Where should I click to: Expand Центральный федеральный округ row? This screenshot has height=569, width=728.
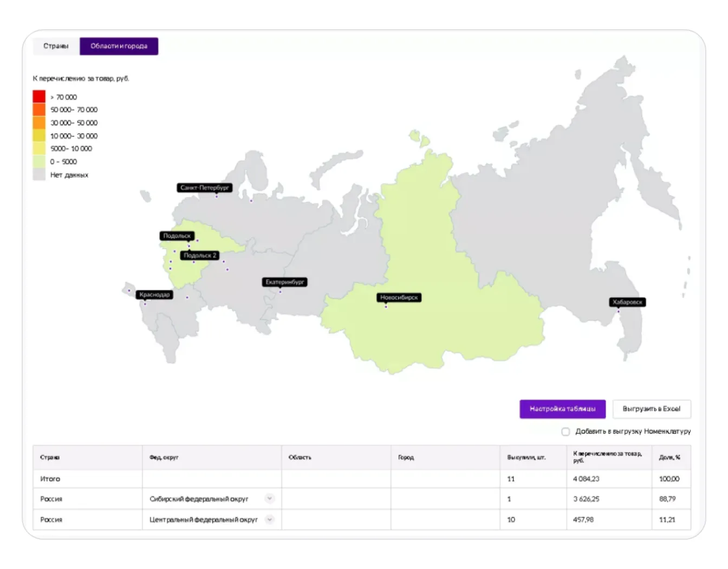click(269, 519)
